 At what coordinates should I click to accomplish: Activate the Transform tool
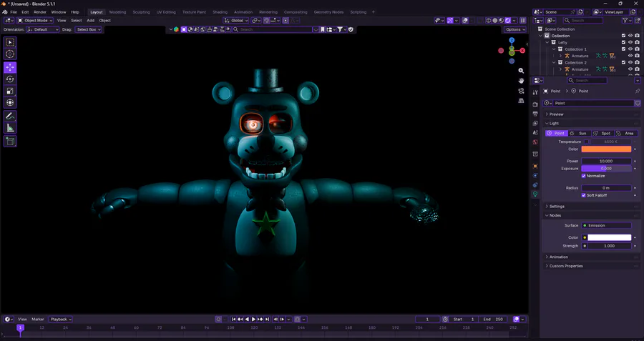coord(10,103)
